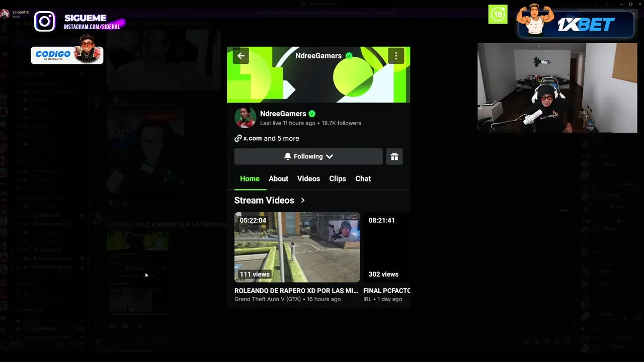
Task: Switch to the Videos tab
Action: 308,179
